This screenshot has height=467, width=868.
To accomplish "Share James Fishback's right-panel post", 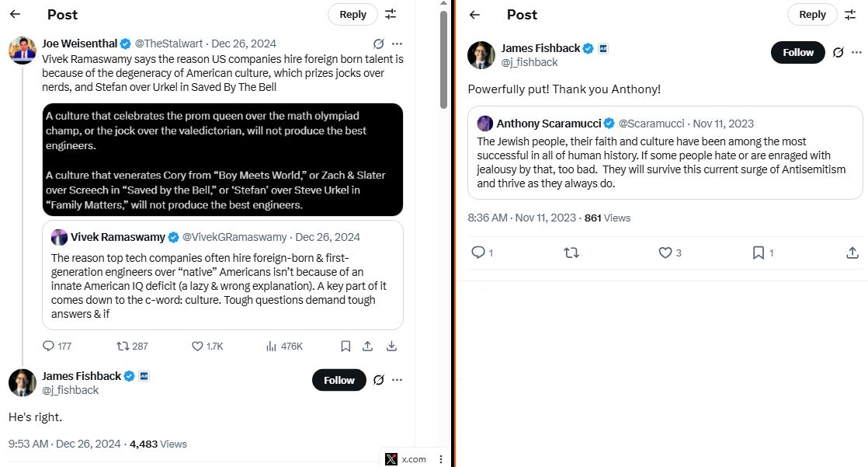I will pos(852,253).
